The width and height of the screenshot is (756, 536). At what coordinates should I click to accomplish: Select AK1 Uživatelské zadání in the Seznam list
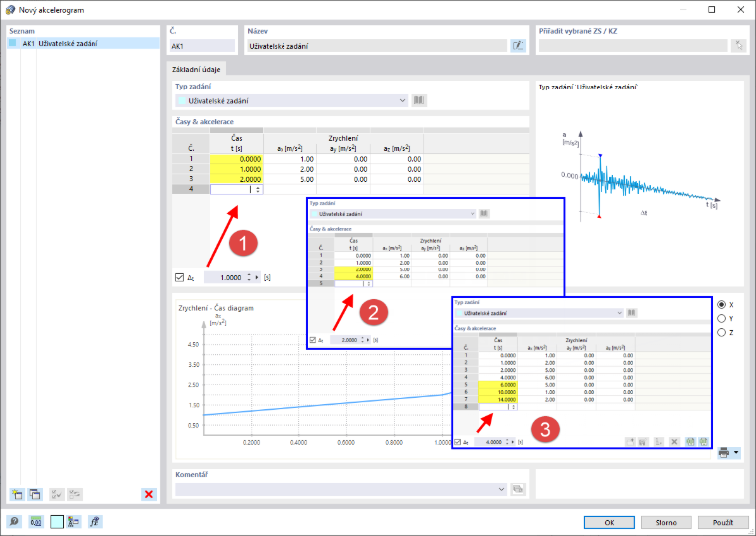[x=84, y=43]
